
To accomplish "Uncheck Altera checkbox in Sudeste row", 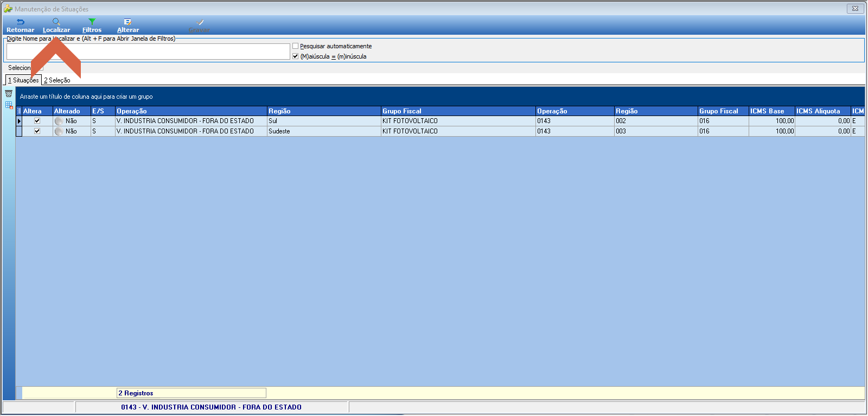I will tap(37, 131).
